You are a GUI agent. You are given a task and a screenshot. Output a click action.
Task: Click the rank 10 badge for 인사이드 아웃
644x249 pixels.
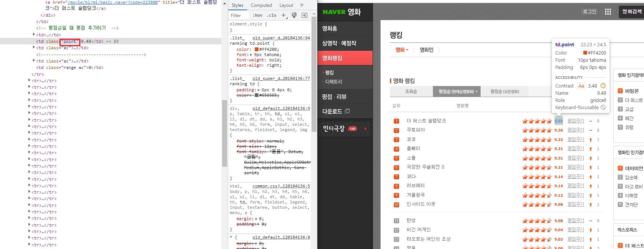(396, 205)
